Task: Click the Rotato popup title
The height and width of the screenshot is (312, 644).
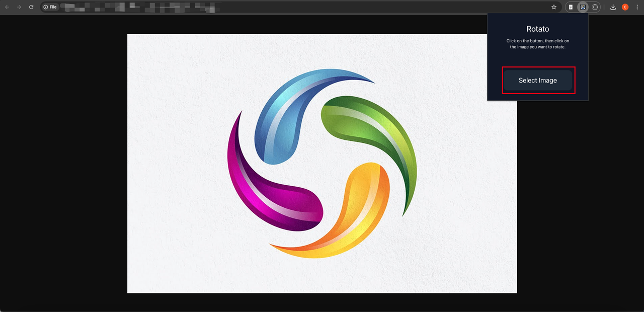Action: [538, 29]
